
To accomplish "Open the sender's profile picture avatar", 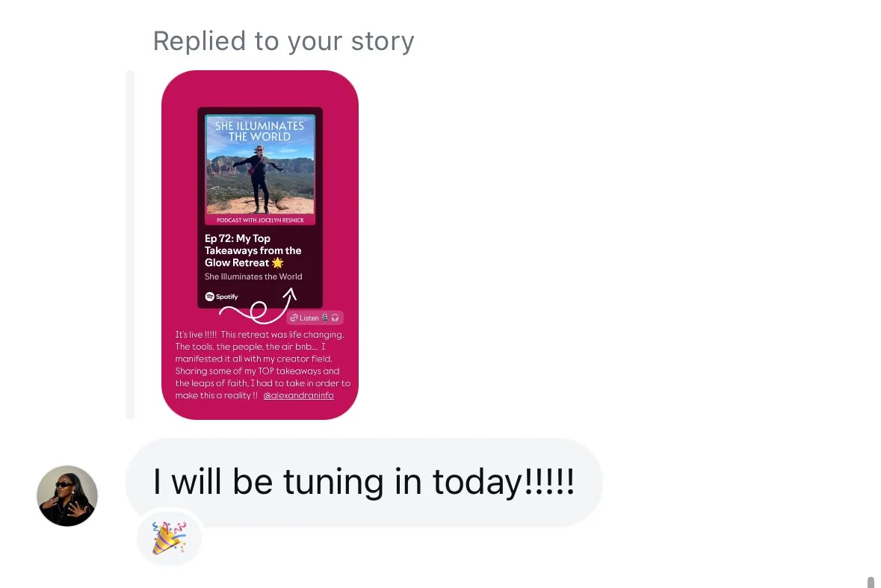I will click(67, 496).
